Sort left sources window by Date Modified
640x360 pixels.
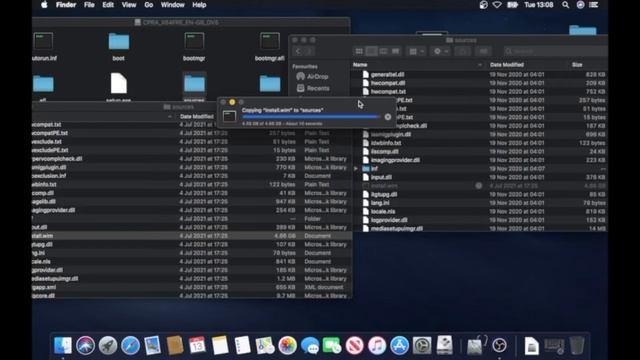[197, 116]
